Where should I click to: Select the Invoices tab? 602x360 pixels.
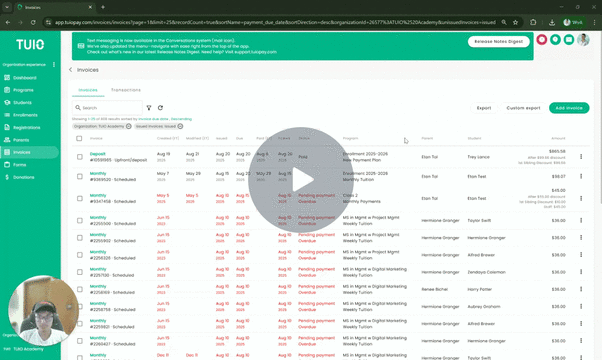click(88, 90)
